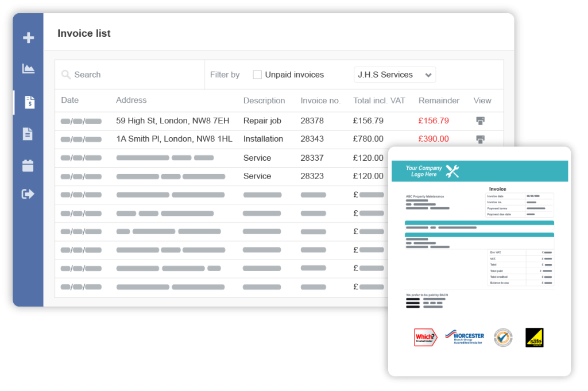Screen dimensions: 588x391
Task: Click the Remainder column header
Action: (x=439, y=100)
